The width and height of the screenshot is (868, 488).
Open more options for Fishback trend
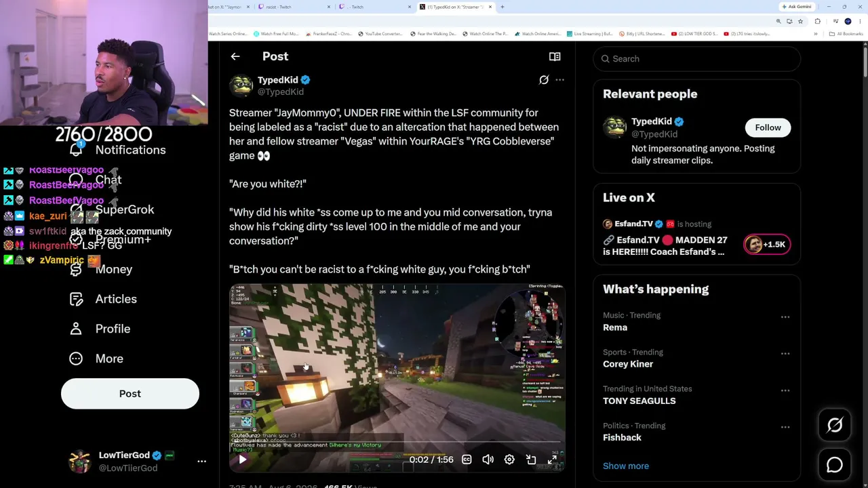(785, 427)
